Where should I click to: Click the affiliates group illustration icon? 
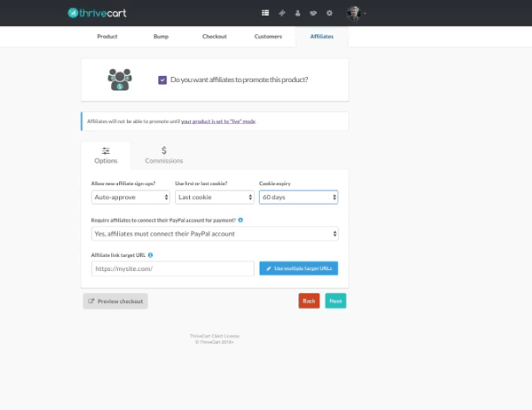(x=120, y=80)
